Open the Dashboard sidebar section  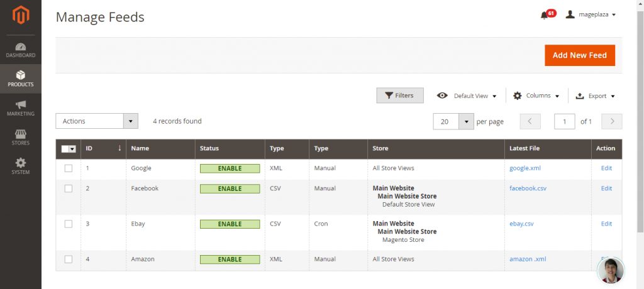(x=21, y=50)
